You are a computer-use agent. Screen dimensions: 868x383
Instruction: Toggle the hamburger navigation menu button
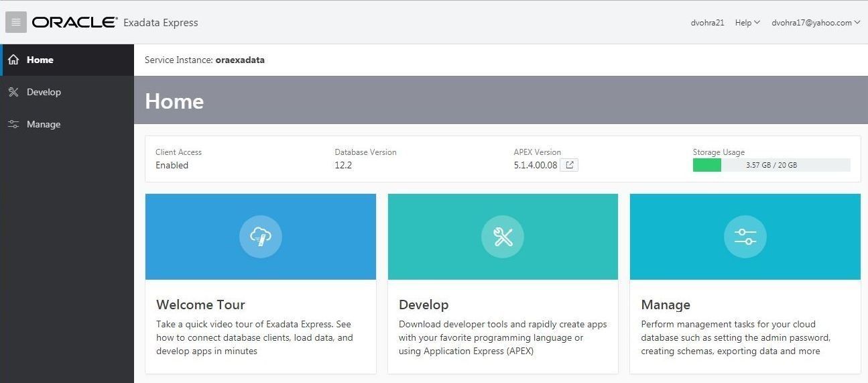[x=16, y=22]
